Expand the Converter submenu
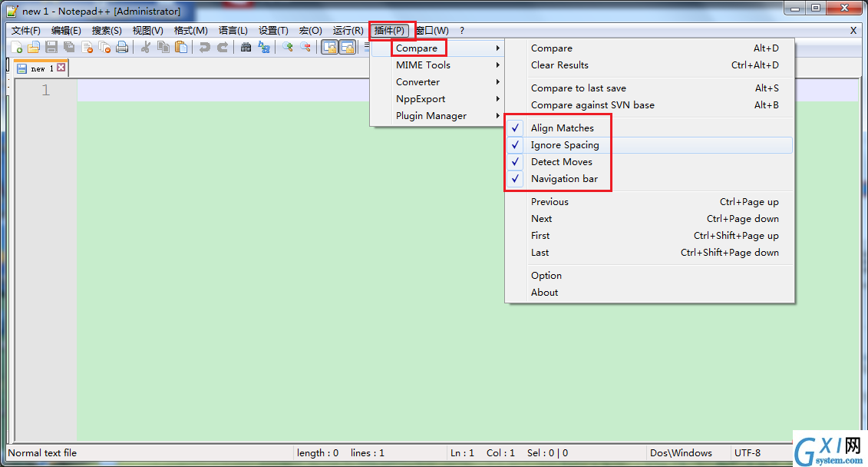 pyautogui.click(x=437, y=82)
